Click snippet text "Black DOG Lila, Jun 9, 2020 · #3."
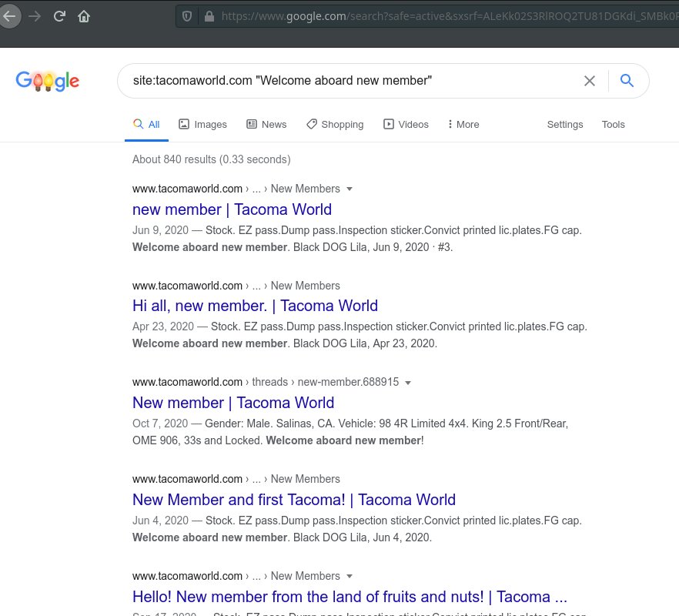Image resolution: width=679 pixels, height=616 pixels. [373, 247]
